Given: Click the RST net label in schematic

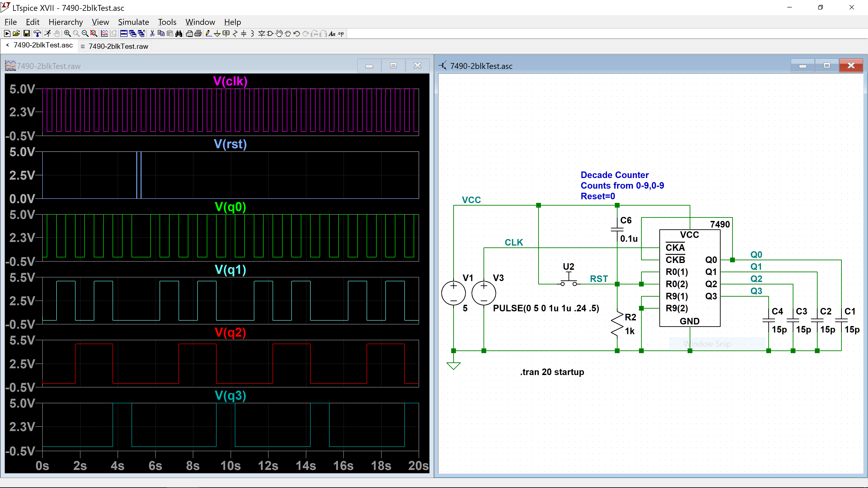Looking at the screenshot, I should click(x=599, y=279).
